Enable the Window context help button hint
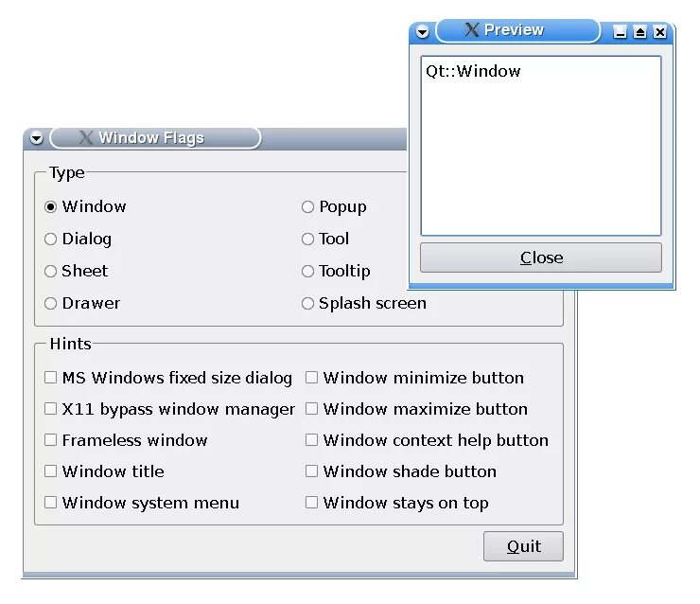Screen dimensions: 700x604 (x=311, y=440)
